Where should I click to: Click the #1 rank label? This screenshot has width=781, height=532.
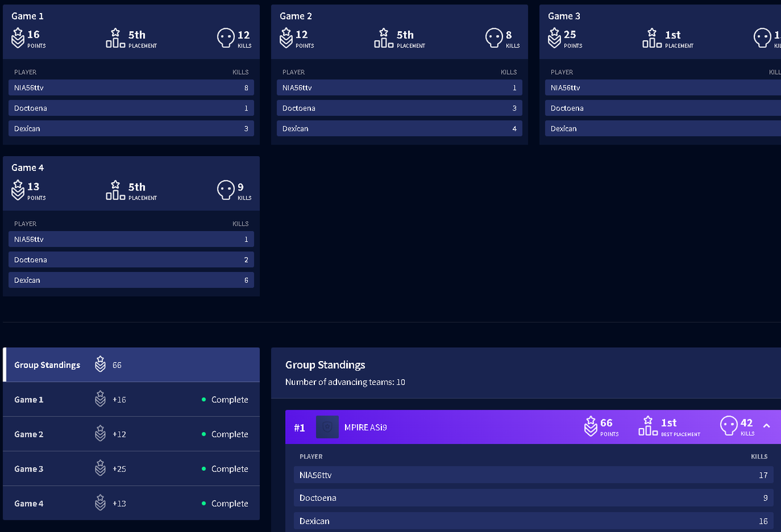coord(299,428)
